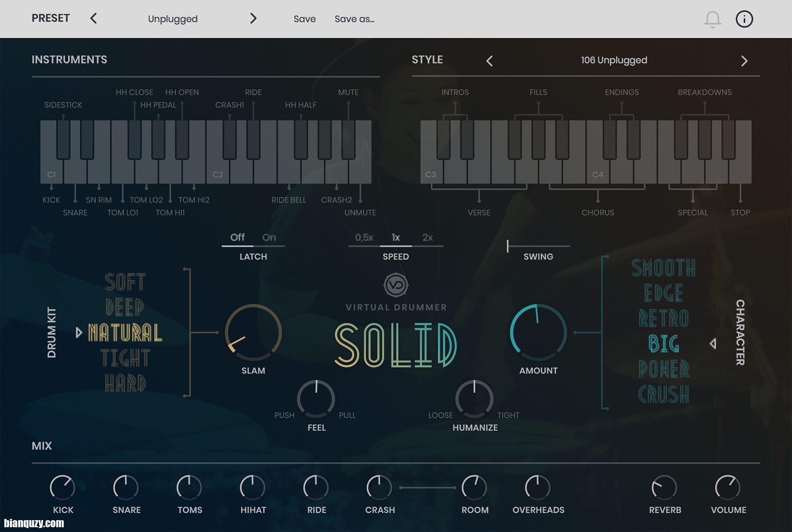Click Save as... button
The width and height of the screenshot is (792, 532).
click(354, 19)
